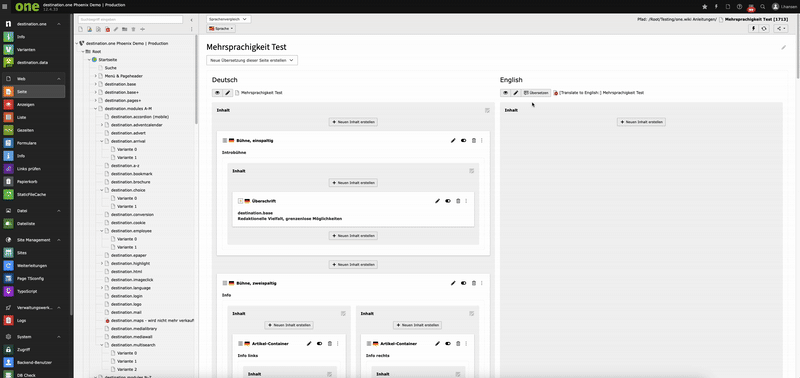The image size is (800, 378).
Task: Open the bookmarks star in top bar
Action: 705,7
